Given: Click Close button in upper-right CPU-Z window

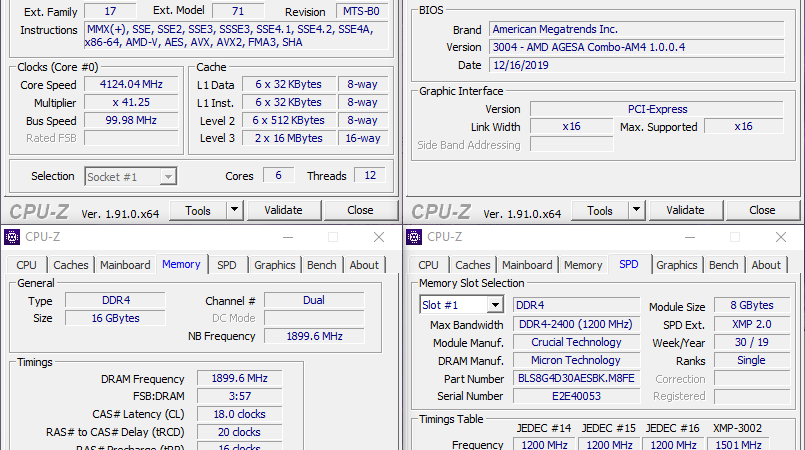Looking at the screenshot, I should point(762,210).
